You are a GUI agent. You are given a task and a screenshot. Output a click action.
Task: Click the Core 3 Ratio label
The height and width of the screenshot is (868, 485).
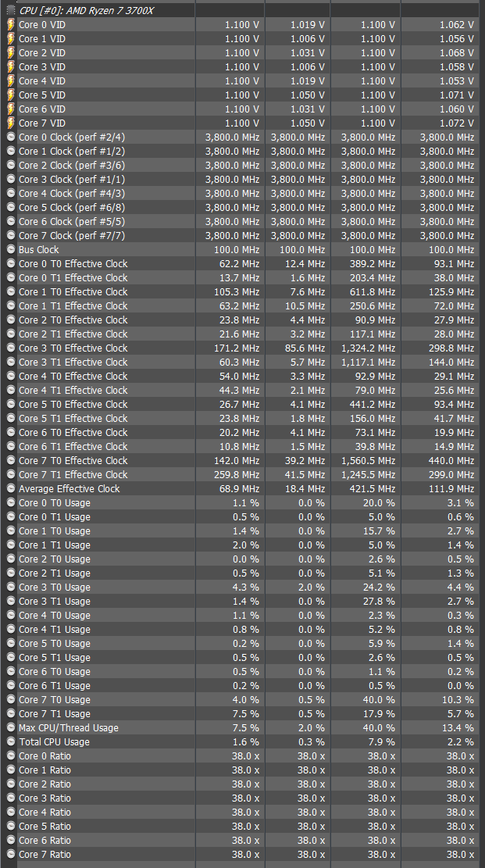[45, 798]
